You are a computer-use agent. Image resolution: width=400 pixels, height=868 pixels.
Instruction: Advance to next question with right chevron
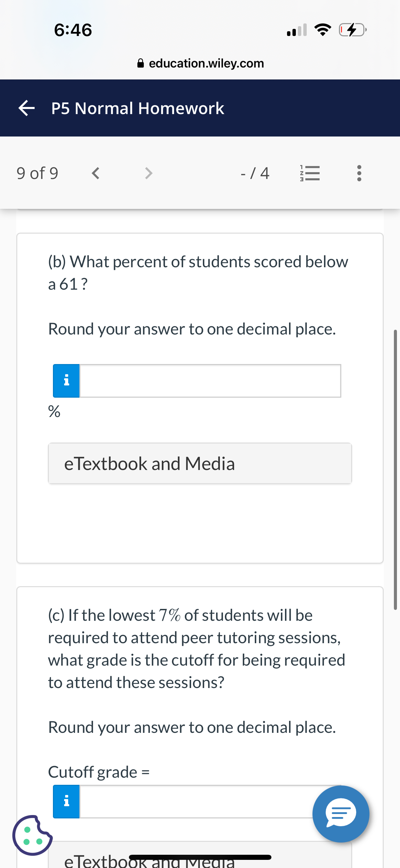point(148,174)
